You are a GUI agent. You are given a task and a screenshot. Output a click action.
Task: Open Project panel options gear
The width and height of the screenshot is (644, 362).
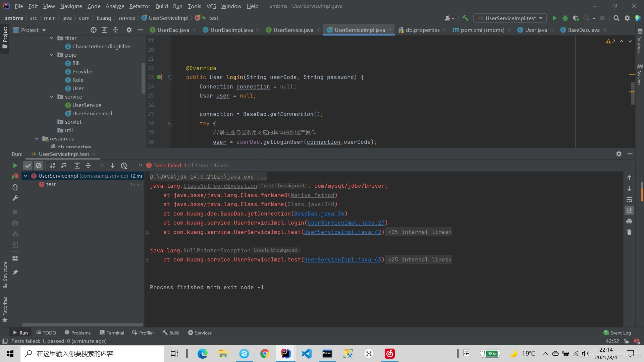(x=129, y=30)
